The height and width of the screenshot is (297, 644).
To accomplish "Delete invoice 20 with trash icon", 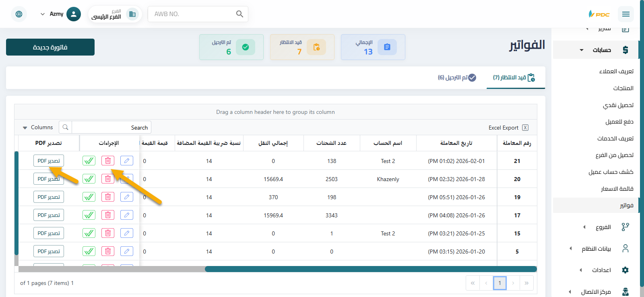I will click(x=108, y=179).
